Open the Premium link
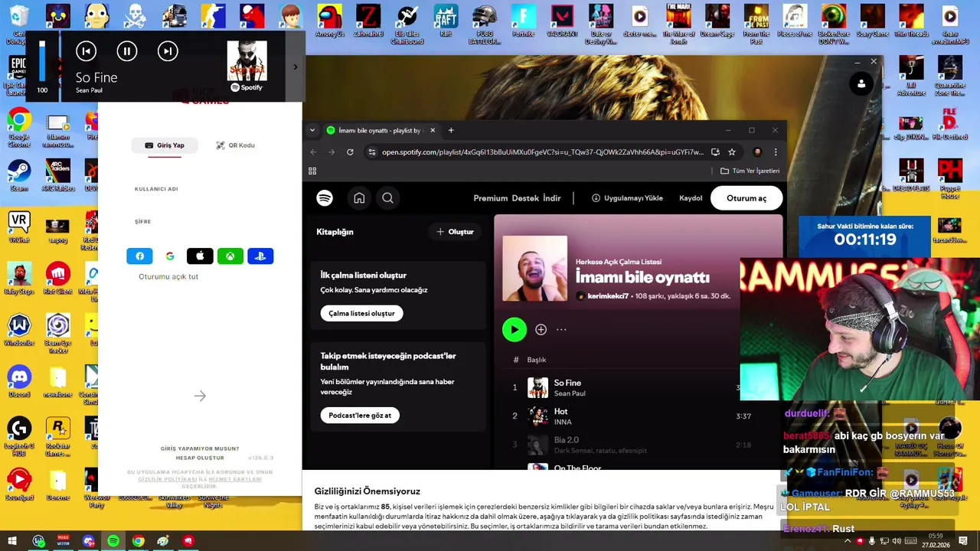 pyautogui.click(x=490, y=198)
